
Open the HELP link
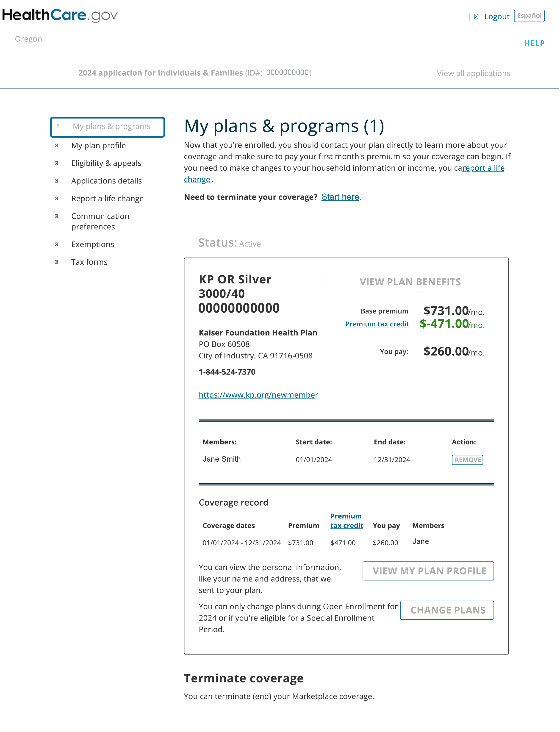pyautogui.click(x=534, y=43)
